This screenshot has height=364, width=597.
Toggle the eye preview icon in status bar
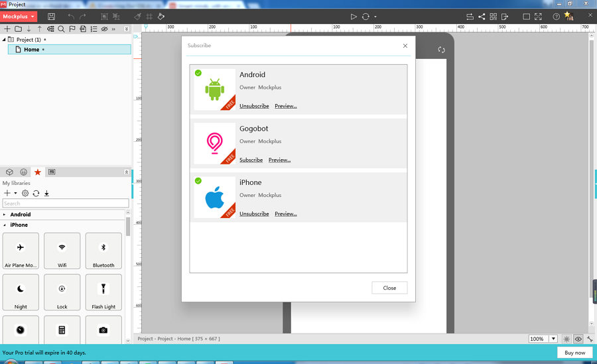pyautogui.click(x=578, y=339)
